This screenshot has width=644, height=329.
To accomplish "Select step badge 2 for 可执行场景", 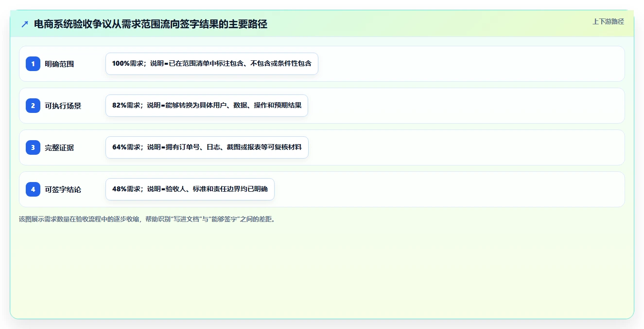I will [x=33, y=106].
